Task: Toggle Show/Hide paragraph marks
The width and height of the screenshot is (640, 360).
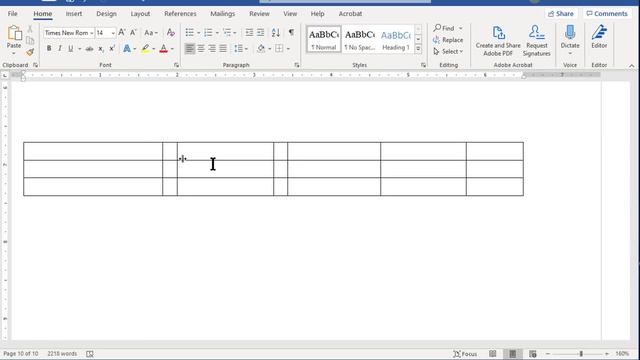Action: click(x=291, y=33)
